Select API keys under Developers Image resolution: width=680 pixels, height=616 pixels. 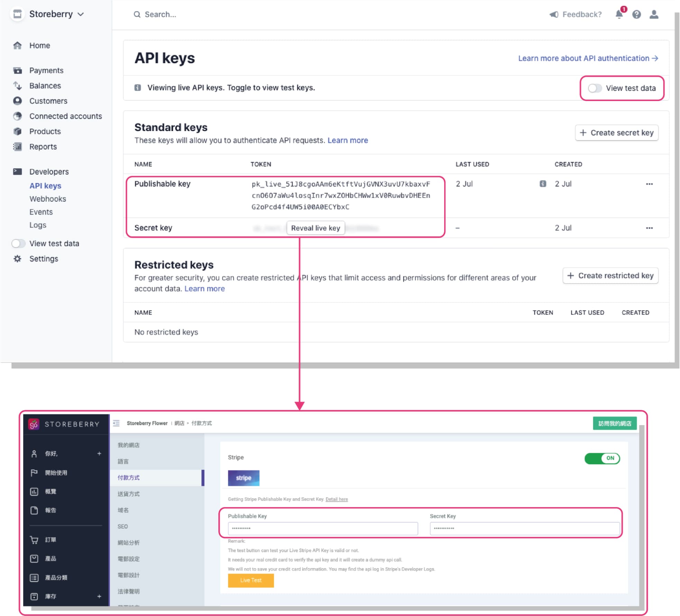click(x=45, y=186)
